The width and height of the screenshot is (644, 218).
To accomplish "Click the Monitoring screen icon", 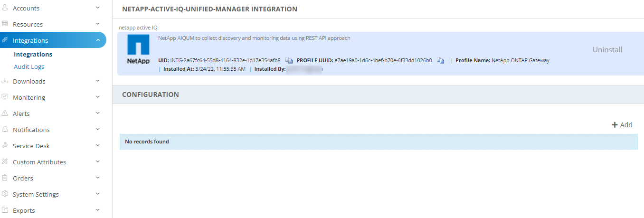I will point(5,97).
